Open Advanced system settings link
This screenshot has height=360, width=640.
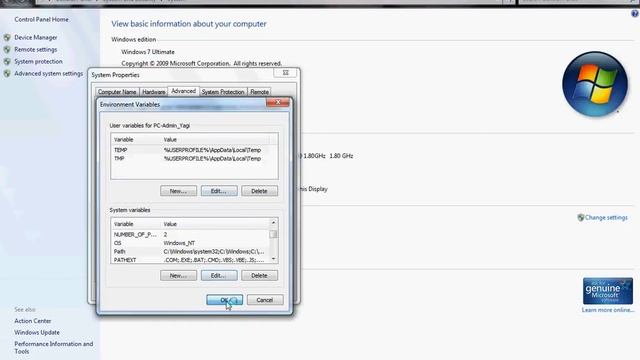(49, 73)
